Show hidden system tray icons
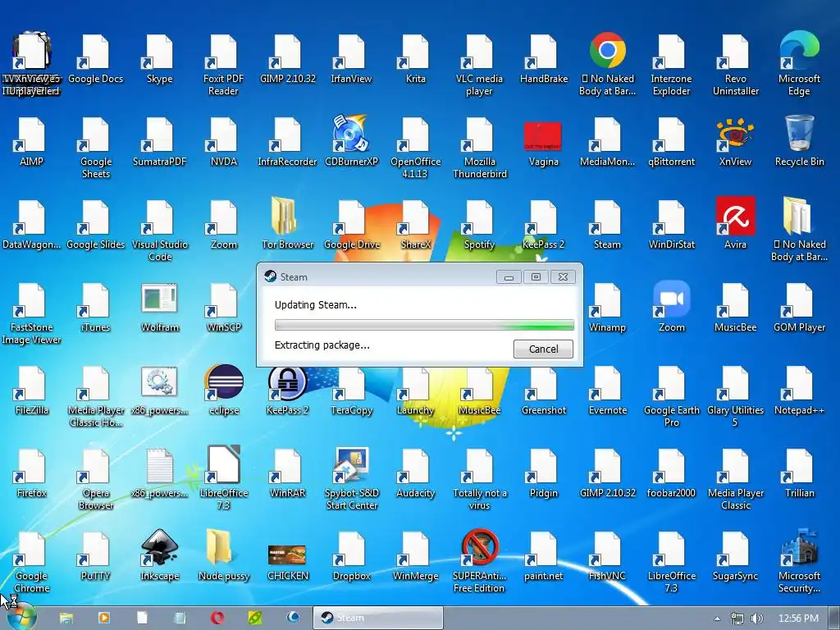The height and width of the screenshot is (630, 840). (717, 619)
